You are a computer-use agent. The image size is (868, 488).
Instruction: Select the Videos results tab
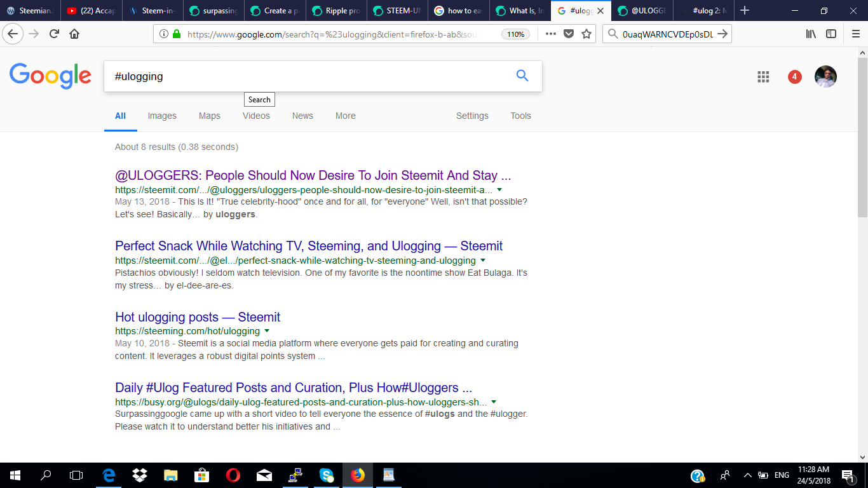(x=256, y=116)
